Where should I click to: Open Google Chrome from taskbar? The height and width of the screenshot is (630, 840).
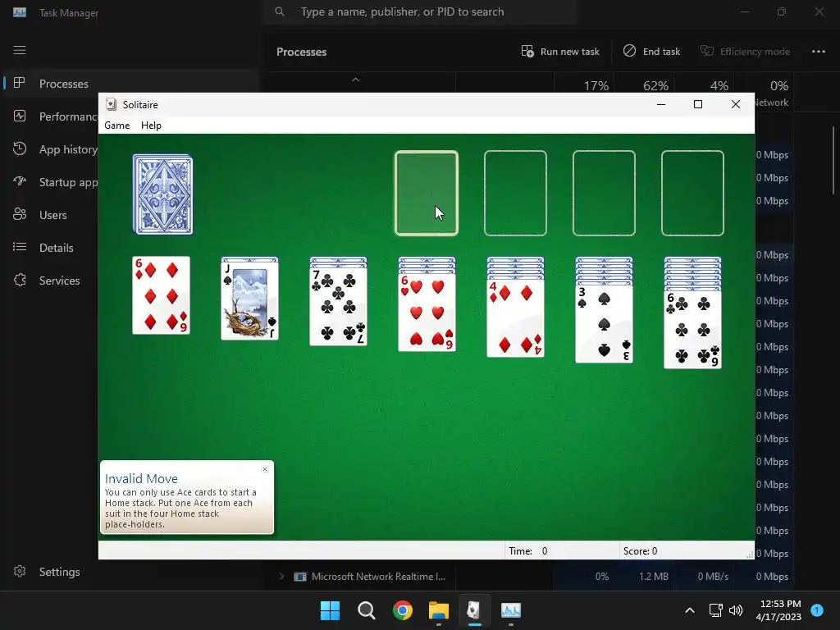402,610
